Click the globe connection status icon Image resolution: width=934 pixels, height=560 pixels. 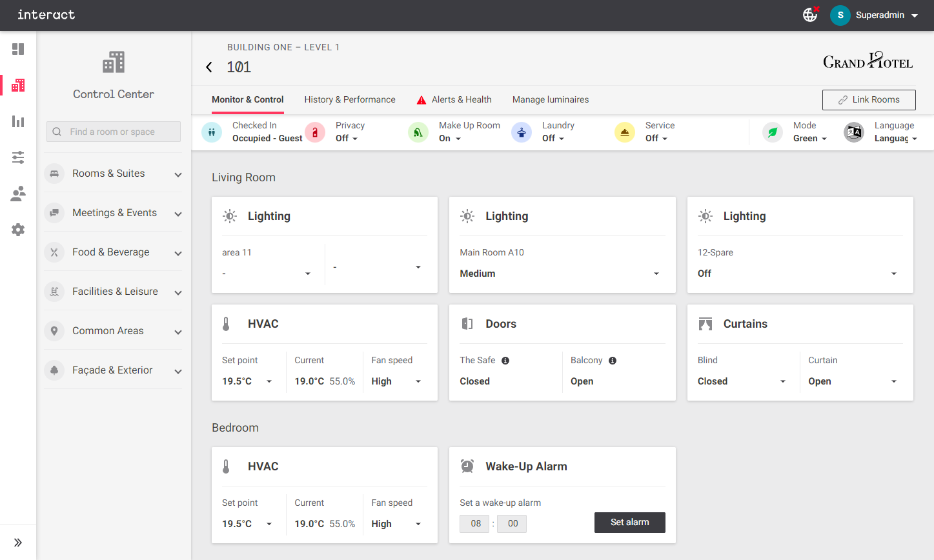coord(810,15)
